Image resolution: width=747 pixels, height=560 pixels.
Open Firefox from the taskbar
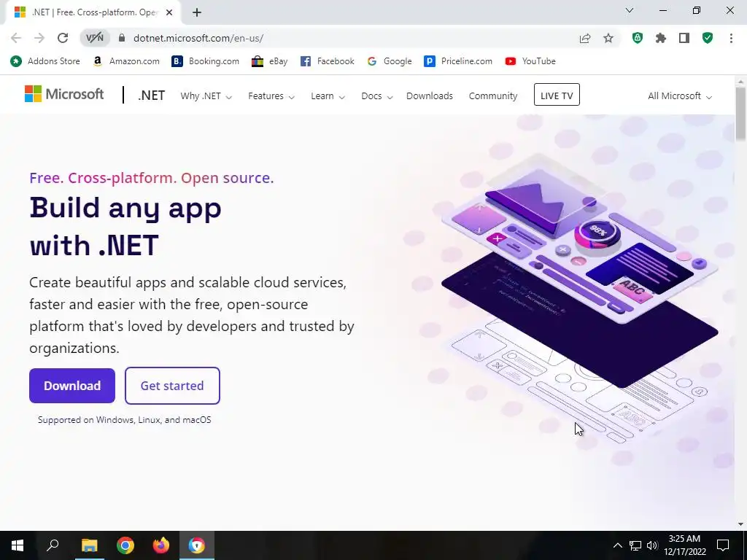click(160, 545)
